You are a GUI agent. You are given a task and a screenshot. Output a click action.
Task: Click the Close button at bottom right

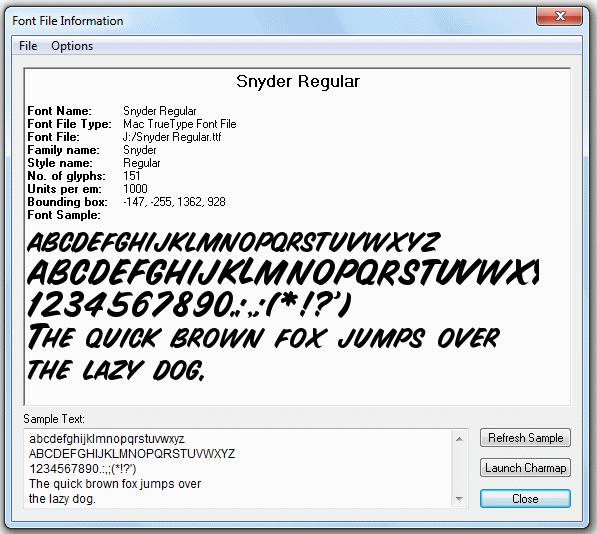525,499
